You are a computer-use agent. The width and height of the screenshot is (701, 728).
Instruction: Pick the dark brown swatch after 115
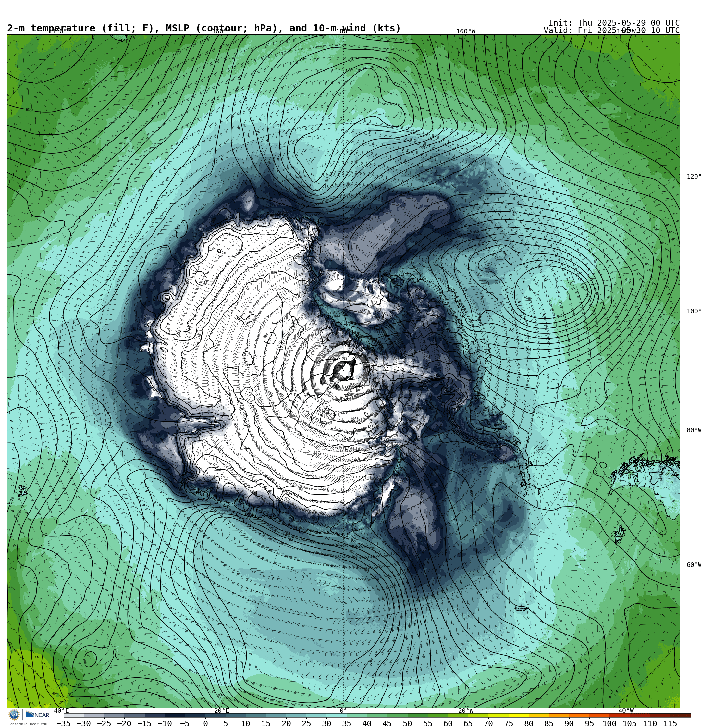(680, 716)
